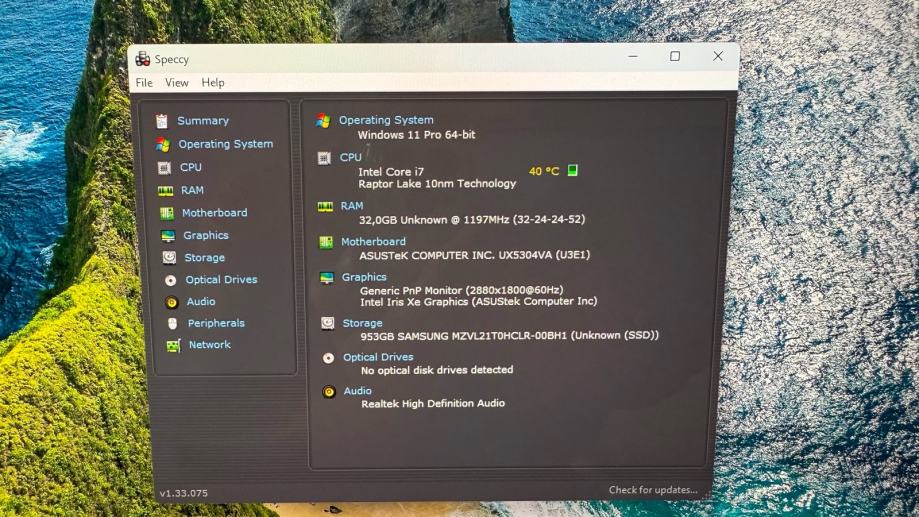This screenshot has height=517, width=919.
Task: View Network section from sidebar
Action: [x=210, y=345]
